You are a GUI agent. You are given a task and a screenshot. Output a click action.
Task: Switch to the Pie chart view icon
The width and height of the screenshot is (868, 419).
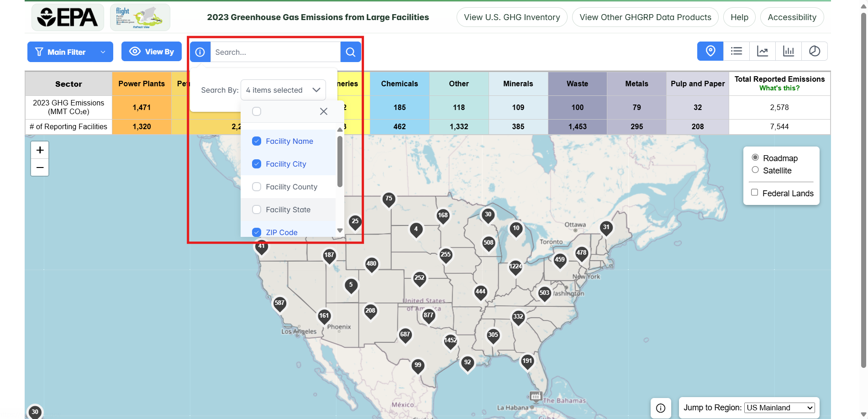(x=815, y=51)
